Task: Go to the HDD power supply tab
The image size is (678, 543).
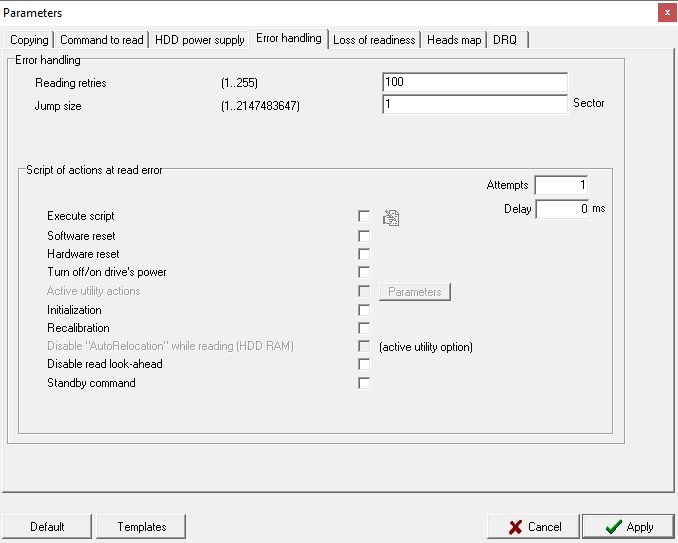Action: pos(199,40)
